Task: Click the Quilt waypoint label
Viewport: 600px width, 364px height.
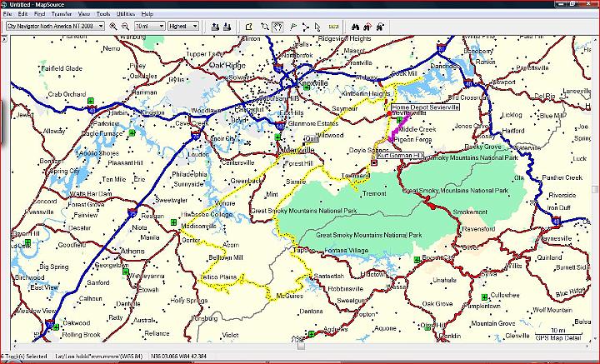Action: coord(312,138)
